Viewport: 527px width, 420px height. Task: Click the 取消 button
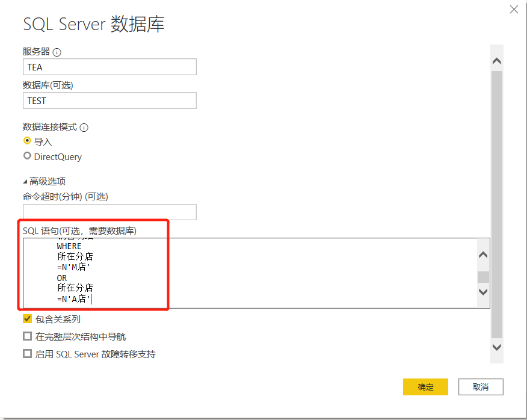481,387
